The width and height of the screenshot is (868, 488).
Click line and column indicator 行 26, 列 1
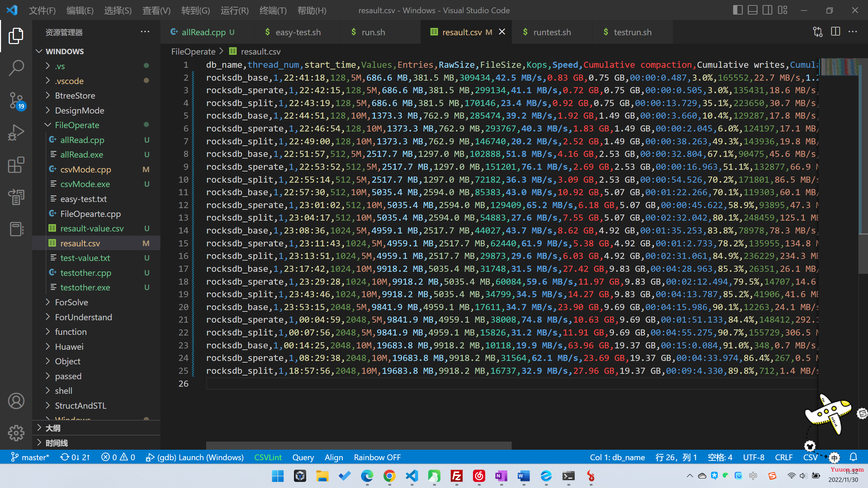676,457
